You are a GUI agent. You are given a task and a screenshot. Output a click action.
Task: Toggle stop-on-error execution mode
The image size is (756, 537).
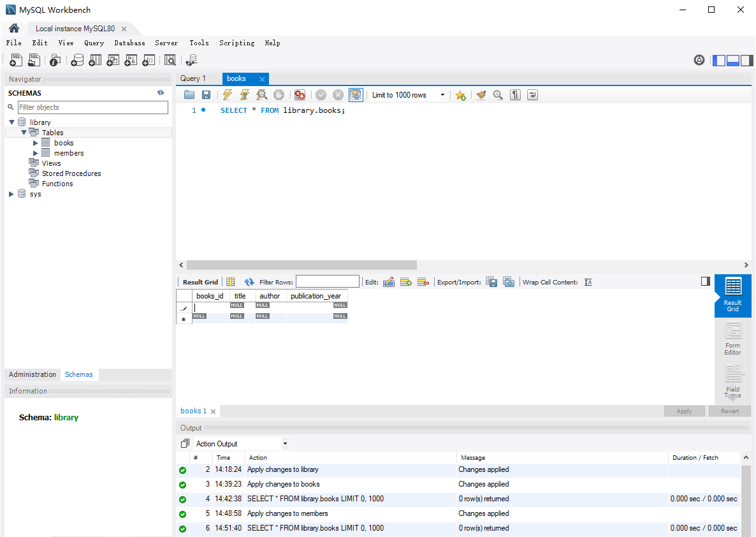point(300,95)
